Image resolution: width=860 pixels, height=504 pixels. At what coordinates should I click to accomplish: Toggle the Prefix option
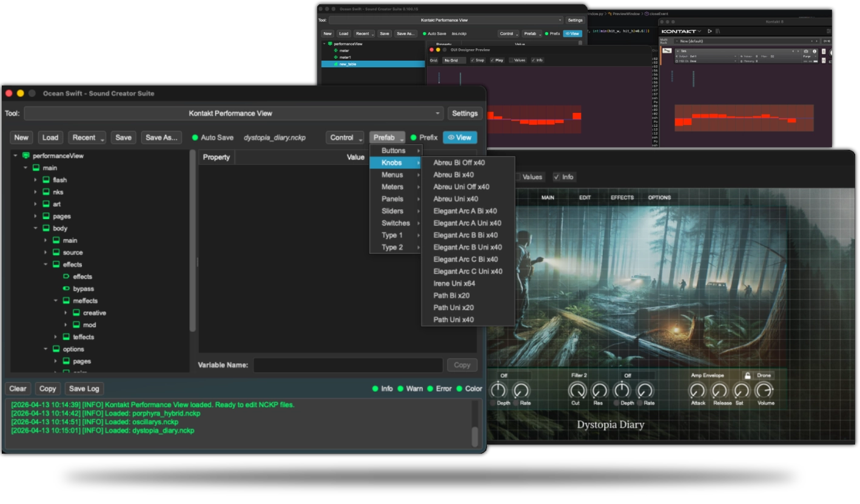[414, 138]
